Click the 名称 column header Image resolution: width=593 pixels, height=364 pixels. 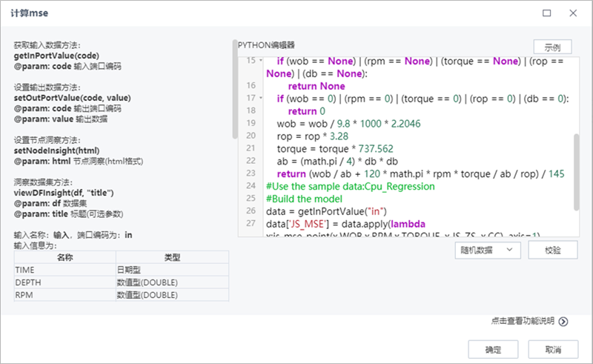coord(64,257)
